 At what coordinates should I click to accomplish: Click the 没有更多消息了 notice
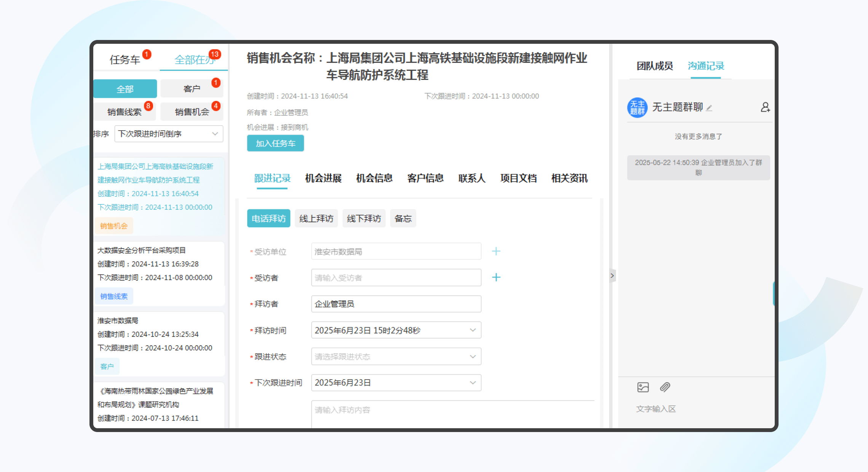click(699, 136)
